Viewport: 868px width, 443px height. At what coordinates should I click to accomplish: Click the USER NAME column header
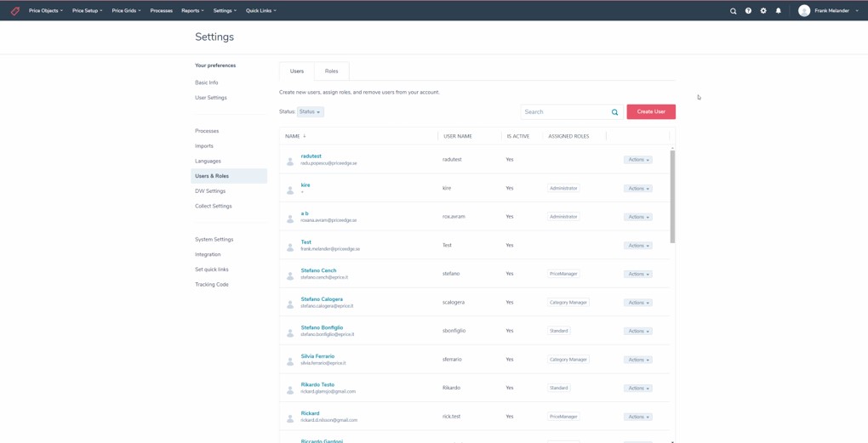click(458, 136)
